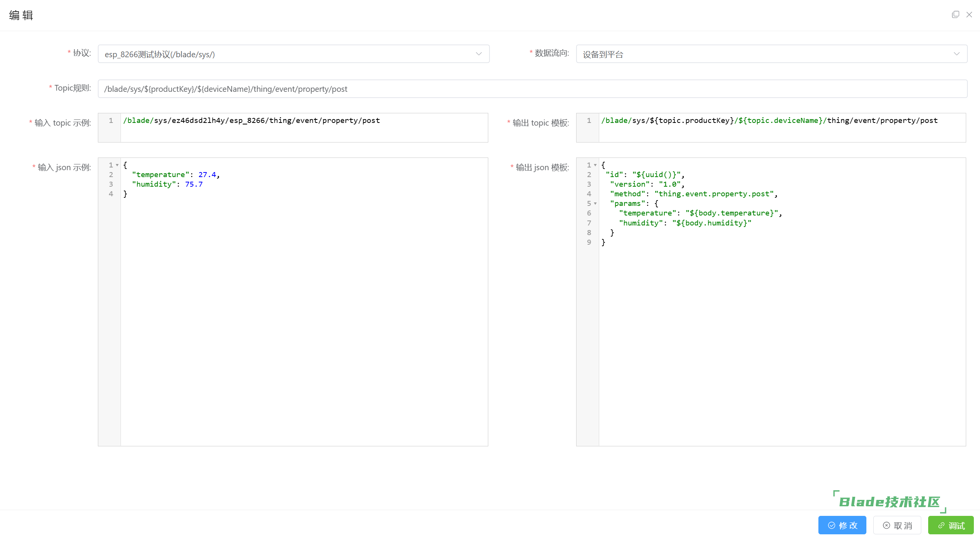Screen dimensions: 980x537
Task: Click the 输出 json 模板 label
Action: pyautogui.click(x=542, y=167)
